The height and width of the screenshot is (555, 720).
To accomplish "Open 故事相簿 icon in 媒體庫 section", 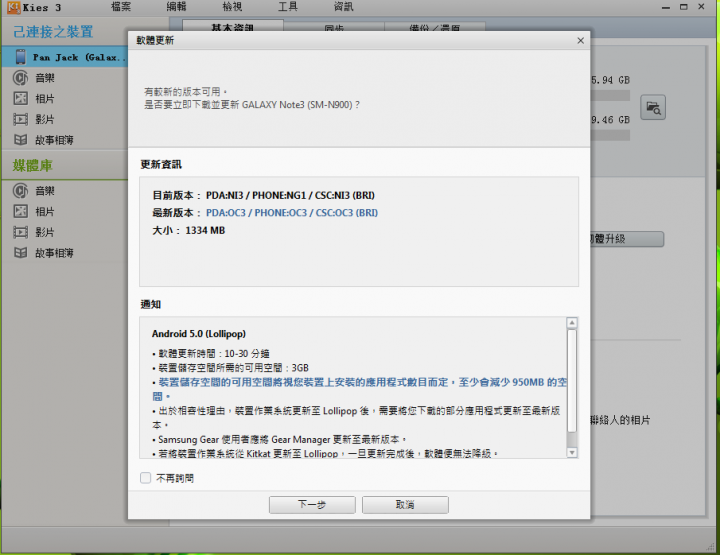I will 20,252.
